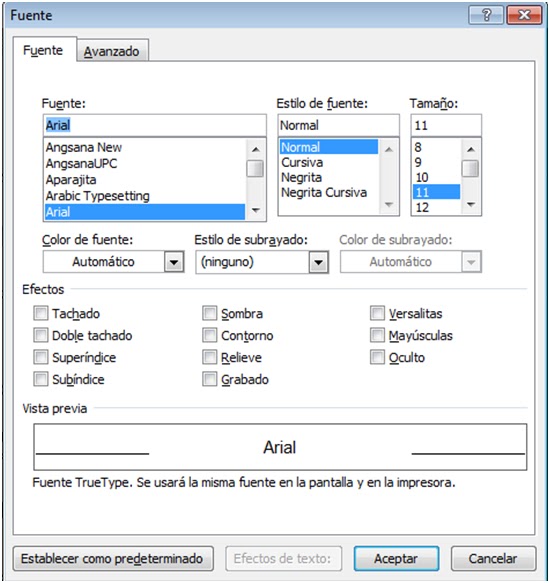Enable Tachado checkbox

coord(41,313)
